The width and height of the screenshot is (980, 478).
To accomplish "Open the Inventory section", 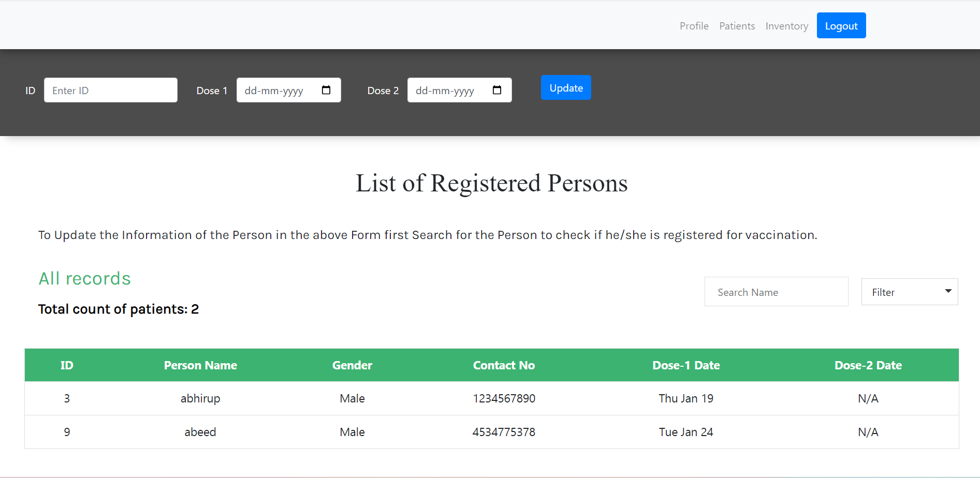I will click(x=786, y=25).
